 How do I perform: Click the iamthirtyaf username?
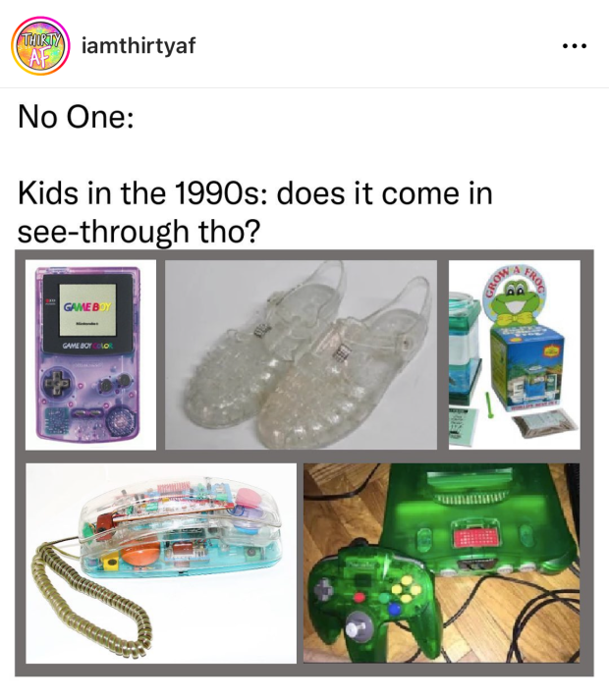coord(138,45)
